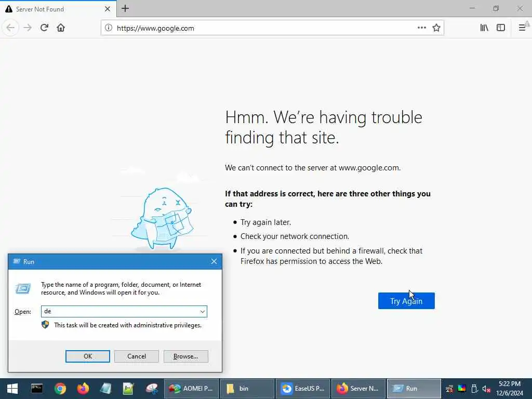Open the Firefox Library icon

pyautogui.click(x=484, y=28)
